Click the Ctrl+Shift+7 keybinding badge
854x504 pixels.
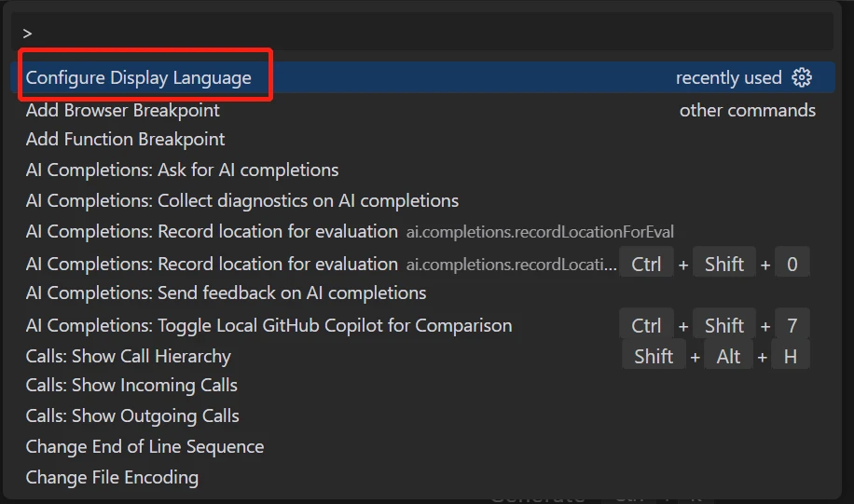click(714, 325)
